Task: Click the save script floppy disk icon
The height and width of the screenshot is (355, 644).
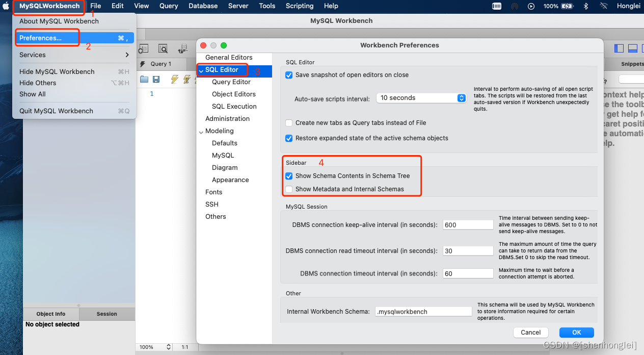Action: (x=156, y=79)
